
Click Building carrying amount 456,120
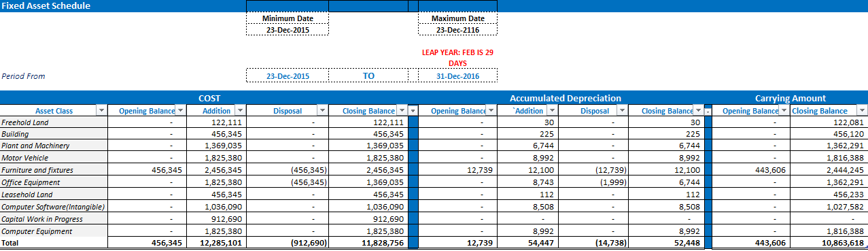coord(848,134)
